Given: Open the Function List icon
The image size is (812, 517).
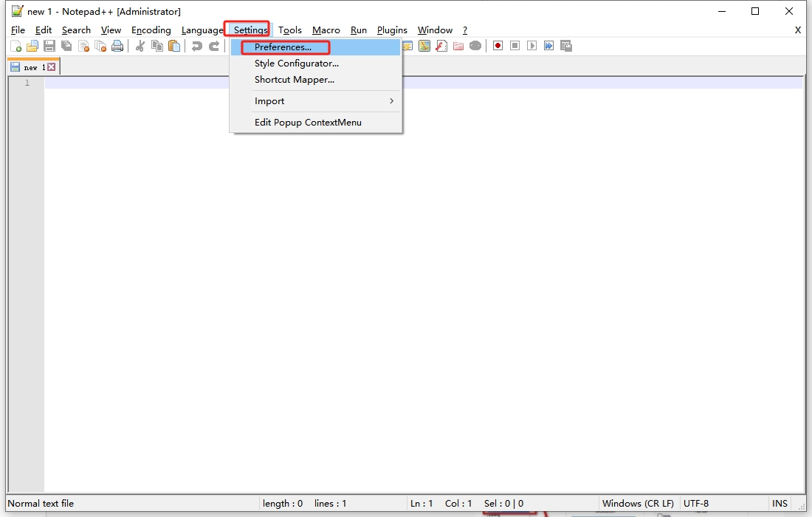Looking at the screenshot, I should click(441, 46).
